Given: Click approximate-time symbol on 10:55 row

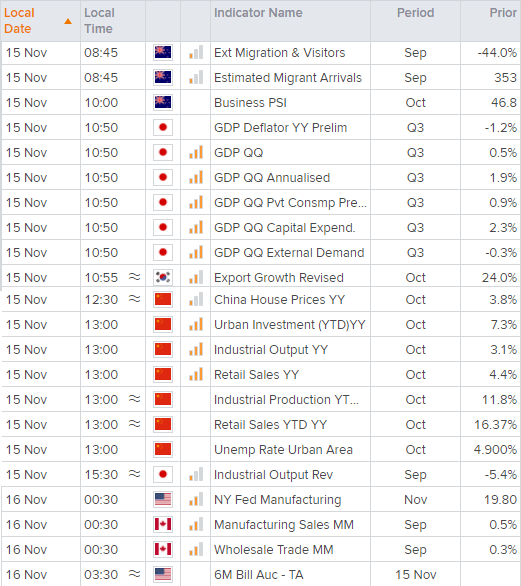Looking at the screenshot, I should [135, 277].
